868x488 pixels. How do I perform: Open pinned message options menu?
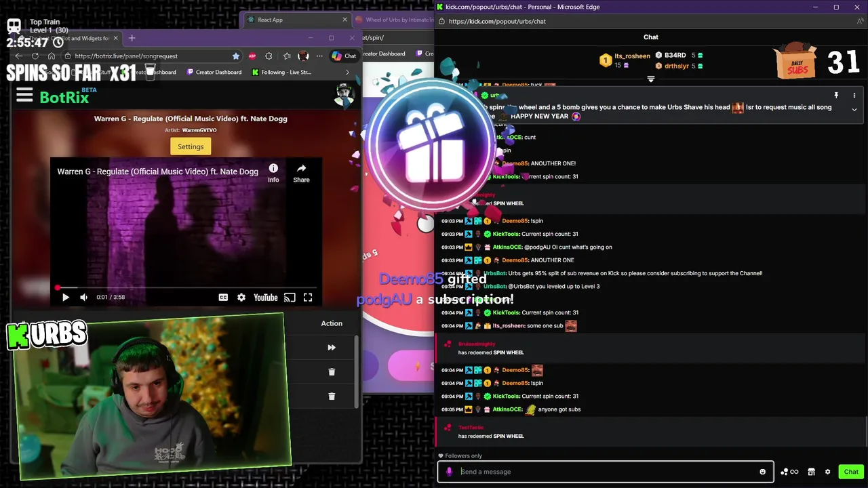pyautogui.click(x=854, y=96)
